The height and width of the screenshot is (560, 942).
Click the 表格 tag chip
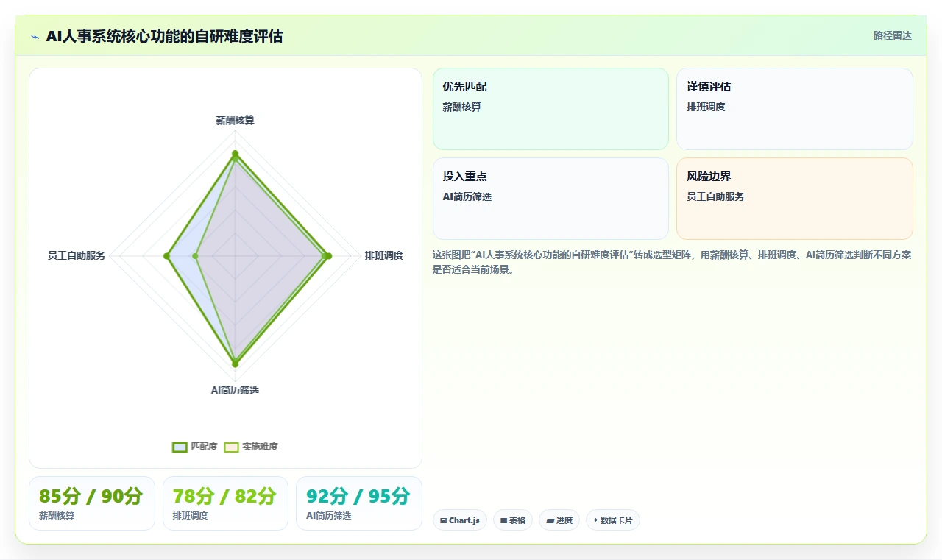click(513, 520)
